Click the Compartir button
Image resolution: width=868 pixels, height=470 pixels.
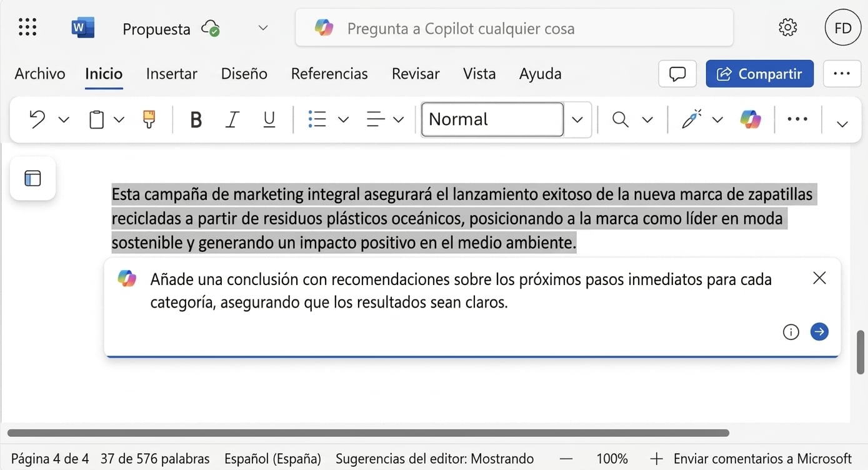click(760, 74)
